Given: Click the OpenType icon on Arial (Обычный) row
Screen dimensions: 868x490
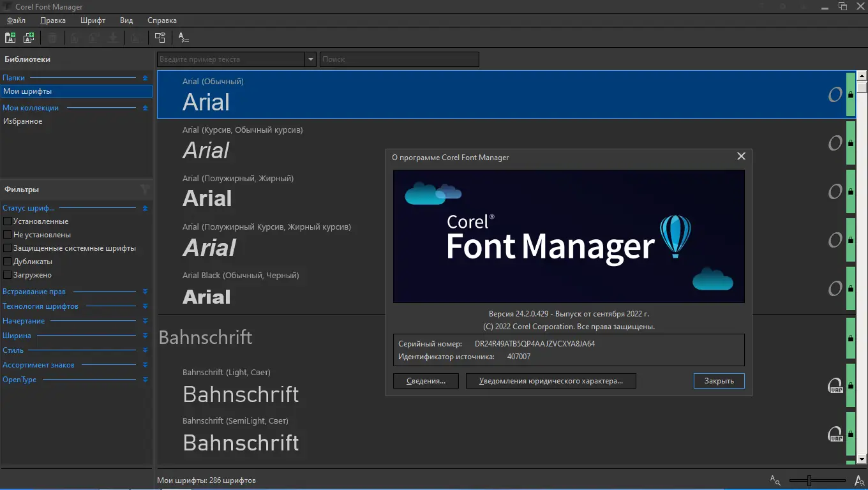Looking at the screenshot, I should tap(835, 95).
